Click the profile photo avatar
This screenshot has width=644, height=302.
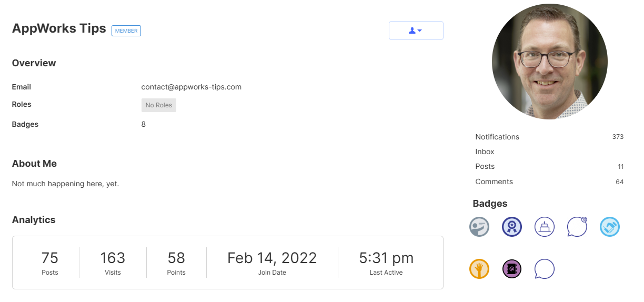pos(549,62)
